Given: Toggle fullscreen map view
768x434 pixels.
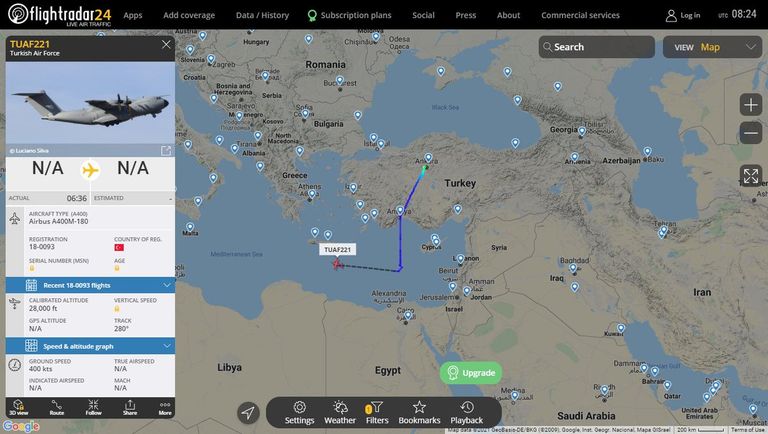Looking at the screenshot, I should click(x=750, y=176).
